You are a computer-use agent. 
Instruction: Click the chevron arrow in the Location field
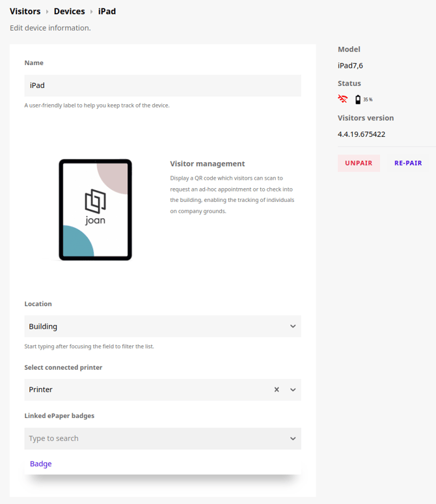tap(293, 326)
